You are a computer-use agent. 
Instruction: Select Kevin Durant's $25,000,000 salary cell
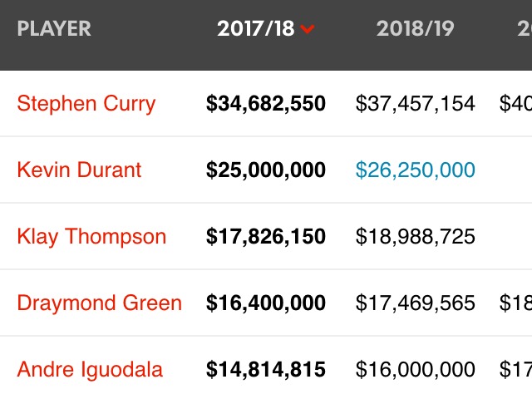pos(266,170)
